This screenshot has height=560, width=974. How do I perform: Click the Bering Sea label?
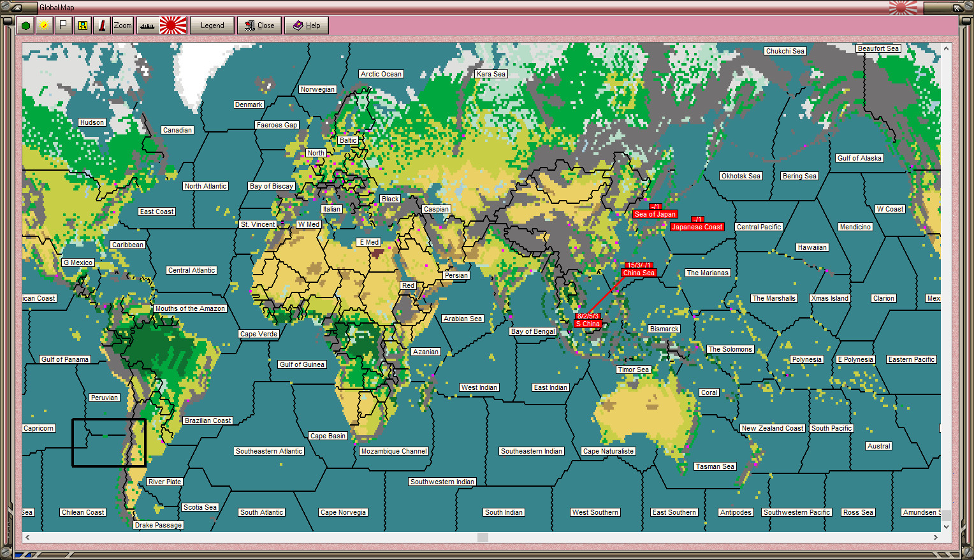point(799,176)
